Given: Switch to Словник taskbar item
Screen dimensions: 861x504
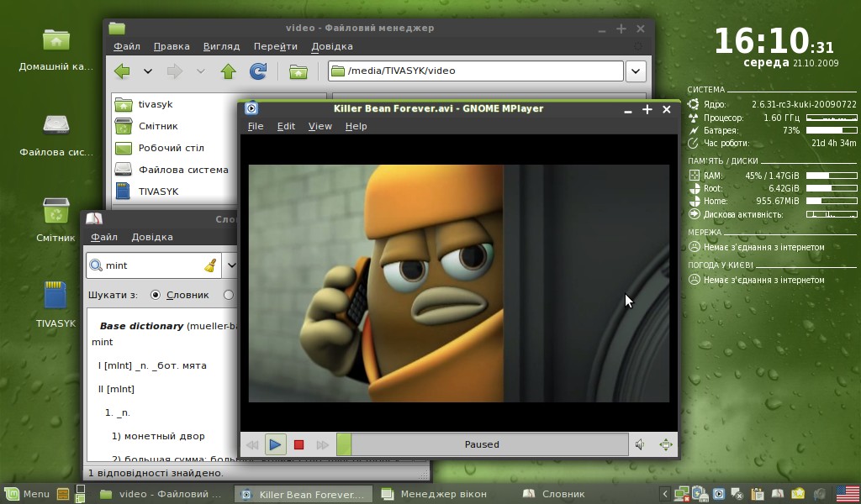Looking at the screenshot, I should (x=555, y=494).
